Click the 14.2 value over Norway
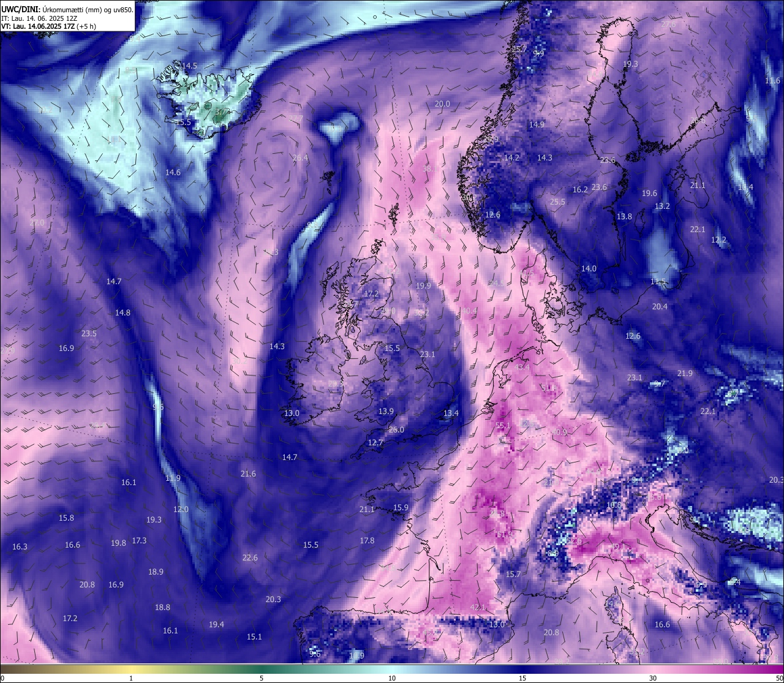The image size is (784, 683). point(511,157)
